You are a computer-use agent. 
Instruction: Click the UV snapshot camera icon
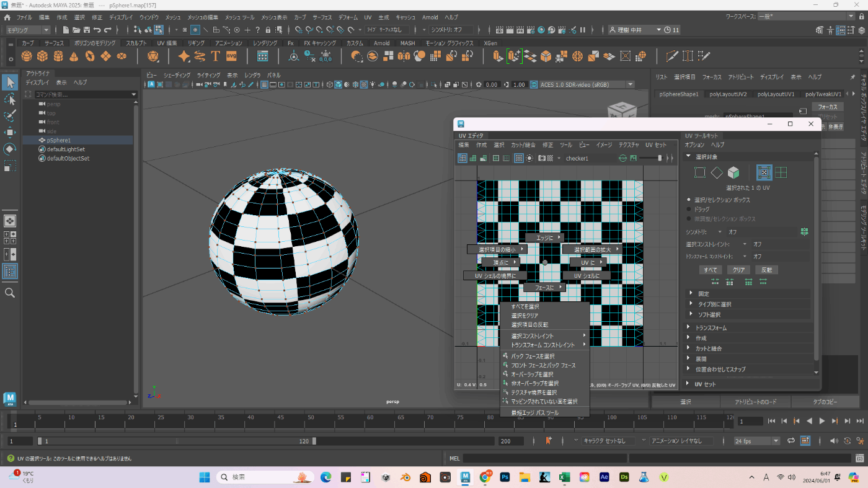pyautogui.click(x=541, y=158)
